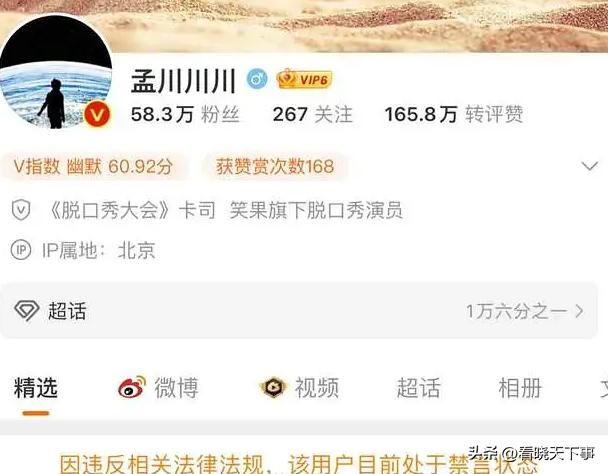View the 58.3万 粉丝 followers list
The width and height of the screenshot is (608, 474).
point(185,114)
